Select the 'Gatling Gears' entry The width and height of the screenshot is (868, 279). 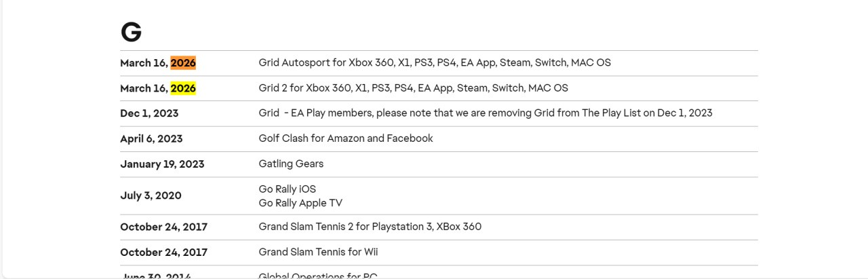coord(291,164)
